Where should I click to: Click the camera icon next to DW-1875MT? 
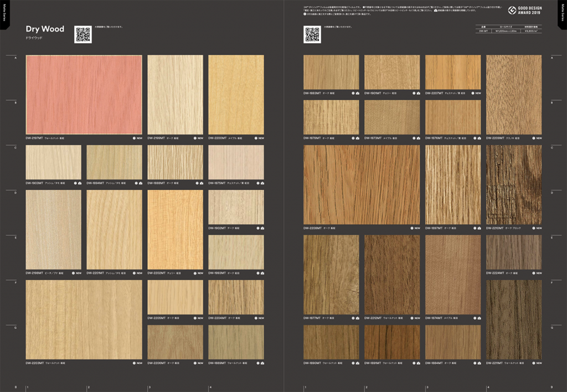click(262, 183)
